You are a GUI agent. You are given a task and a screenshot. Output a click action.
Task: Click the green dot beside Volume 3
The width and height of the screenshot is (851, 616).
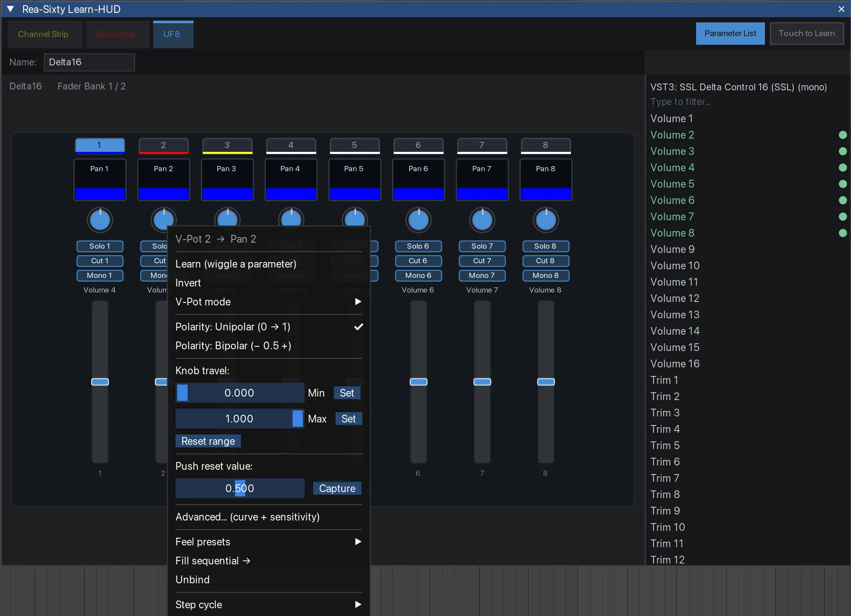click(x=843, y=151)
